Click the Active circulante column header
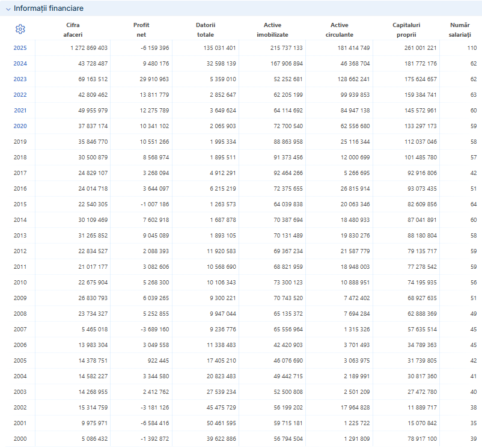This screenshot has width=482, height=448. point(340,30)
